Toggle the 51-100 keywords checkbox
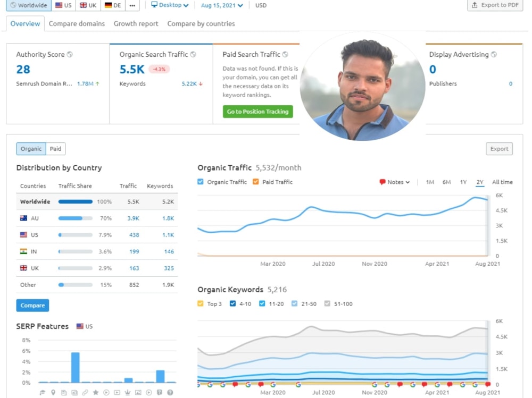The width and height of the screenshot is (532, 398). (x=327, y=303)
